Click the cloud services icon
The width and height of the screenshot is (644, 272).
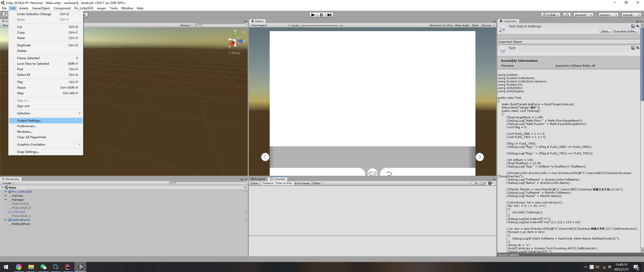567,15
